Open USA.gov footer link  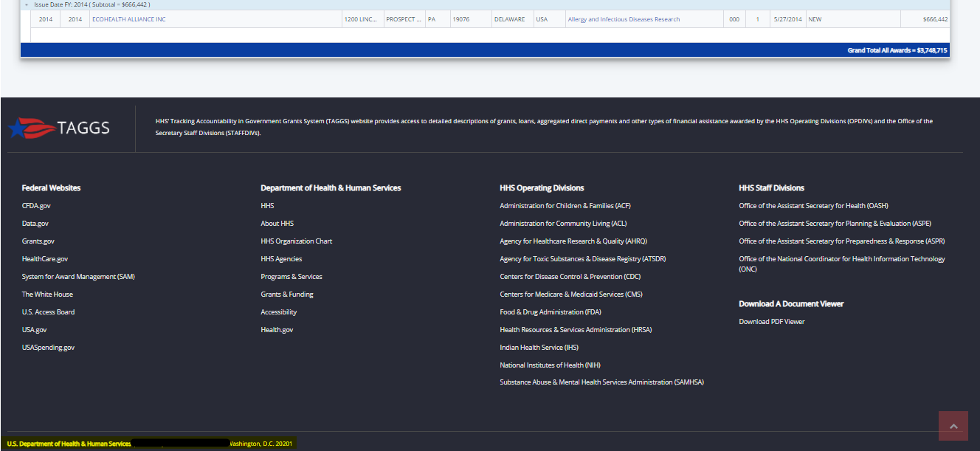34,330
